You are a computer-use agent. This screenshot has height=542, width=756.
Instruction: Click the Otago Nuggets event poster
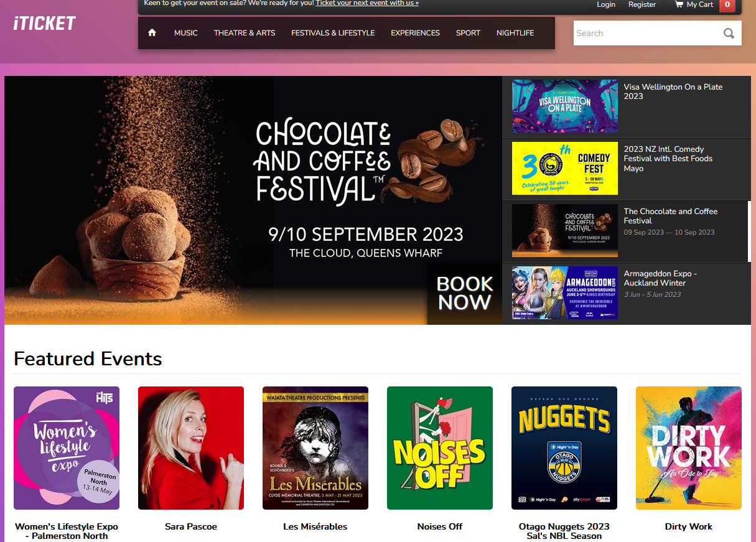coord(564,448)
